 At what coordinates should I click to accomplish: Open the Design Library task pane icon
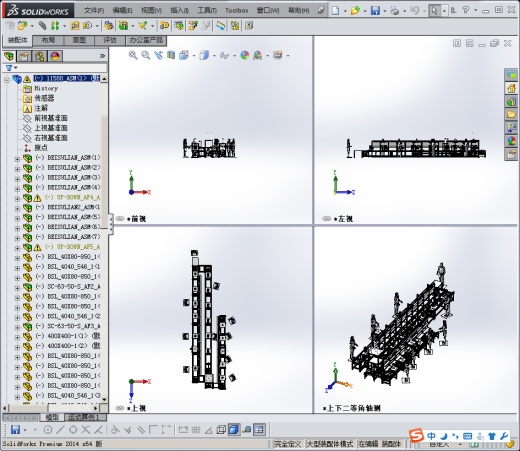tap(511, 101)
